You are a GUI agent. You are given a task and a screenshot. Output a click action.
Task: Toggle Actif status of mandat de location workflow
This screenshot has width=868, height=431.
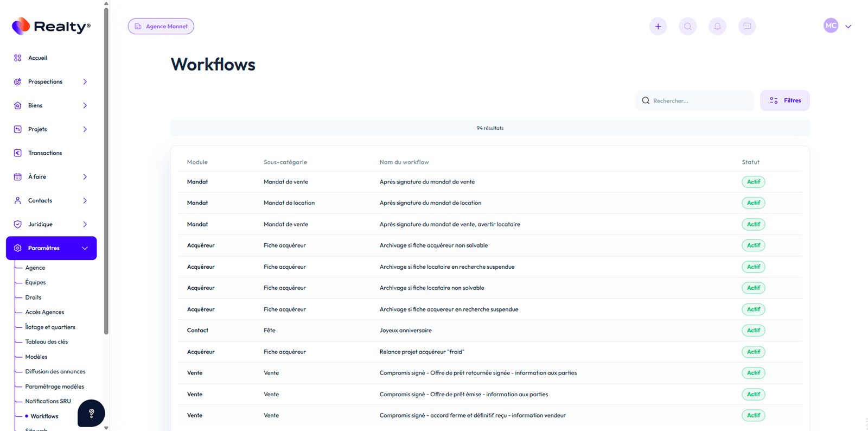(753, 203)
